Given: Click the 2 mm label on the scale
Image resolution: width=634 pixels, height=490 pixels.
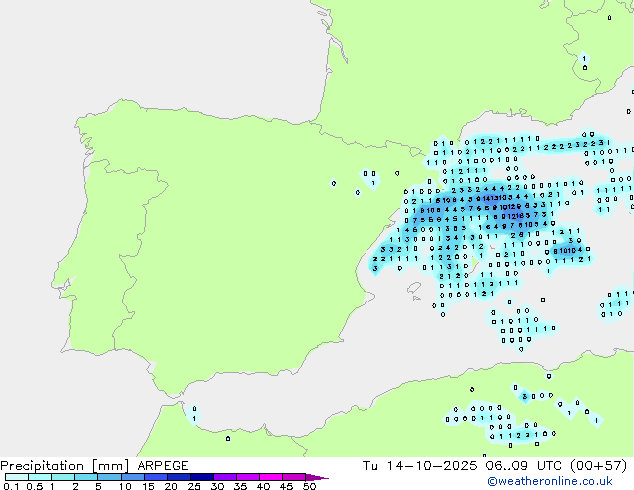Looking at the screenshot, I should (76, 486).
